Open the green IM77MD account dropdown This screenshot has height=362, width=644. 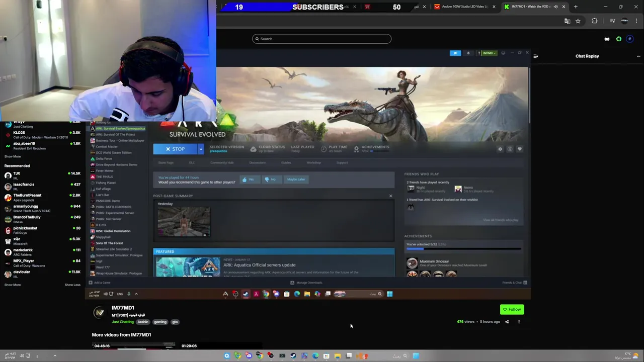pyautogui.click(x=488, y=53)
